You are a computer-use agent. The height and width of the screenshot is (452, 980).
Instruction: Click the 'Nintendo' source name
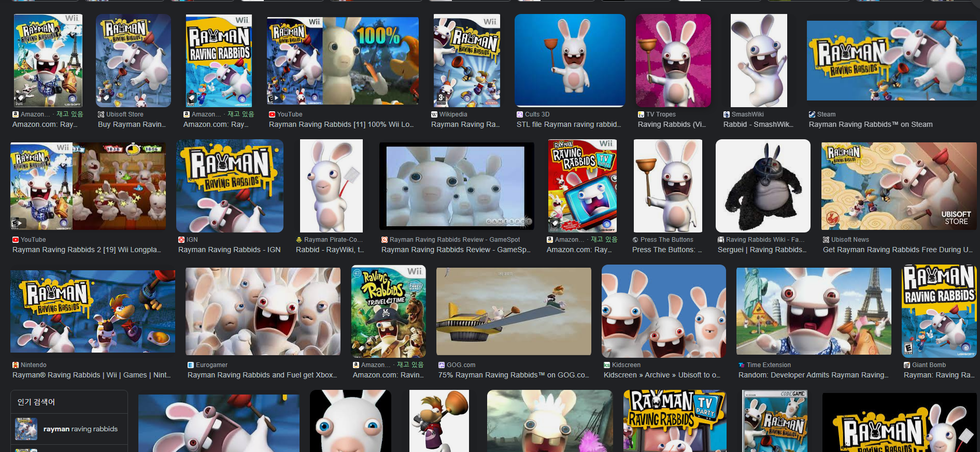34,365
